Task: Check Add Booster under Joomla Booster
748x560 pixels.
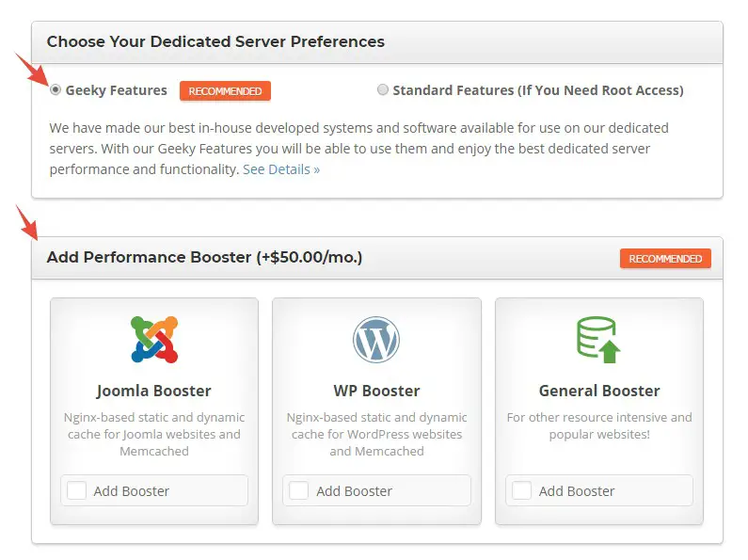Action: [77, 490]
